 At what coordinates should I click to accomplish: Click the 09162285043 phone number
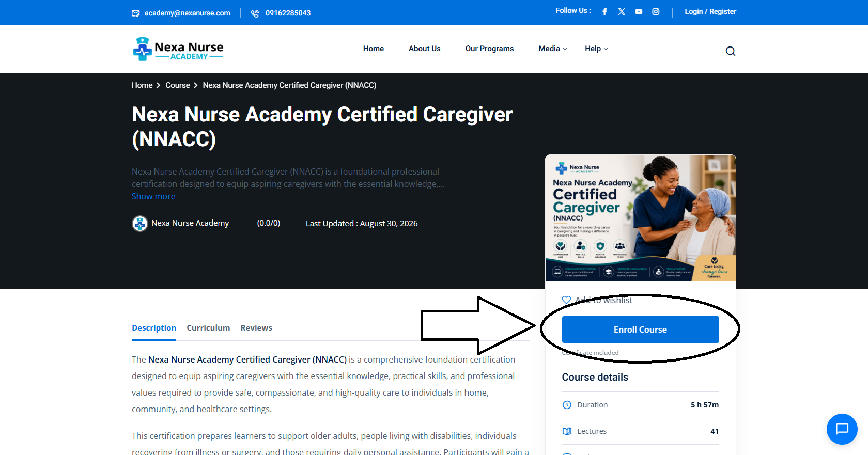[288, 13]
